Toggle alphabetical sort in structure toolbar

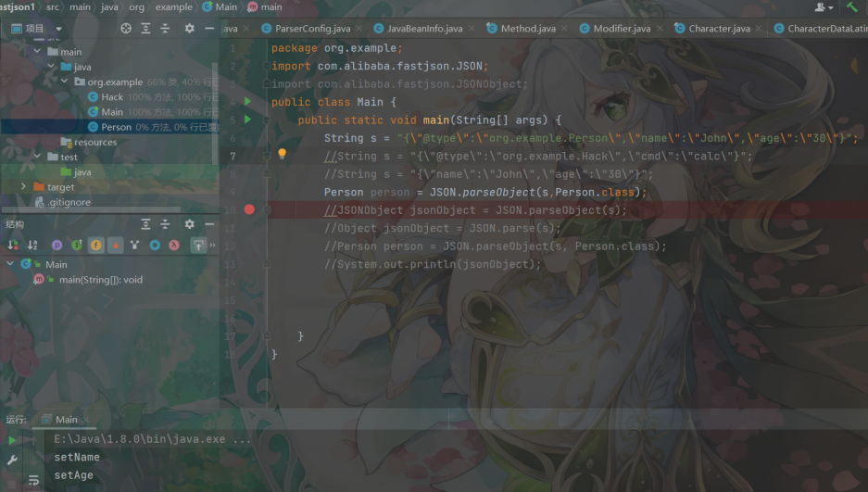click(32, 245)
